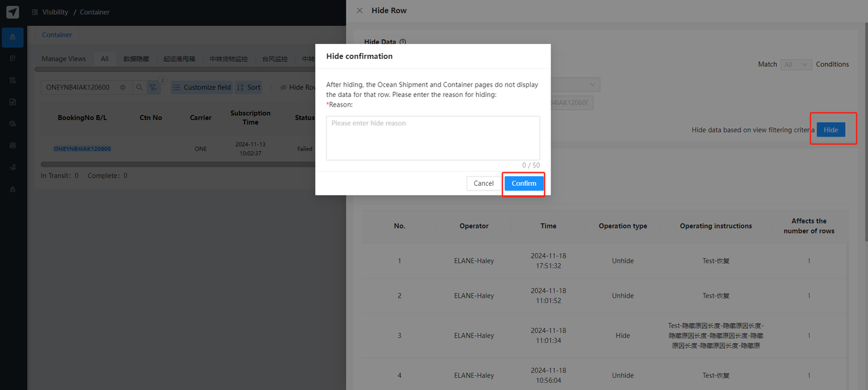Viewport: 868px width, 390px height.
Task: Expand the partly covered field dropdown arrow
Action: pyautogui.click(x=593, y=85)
